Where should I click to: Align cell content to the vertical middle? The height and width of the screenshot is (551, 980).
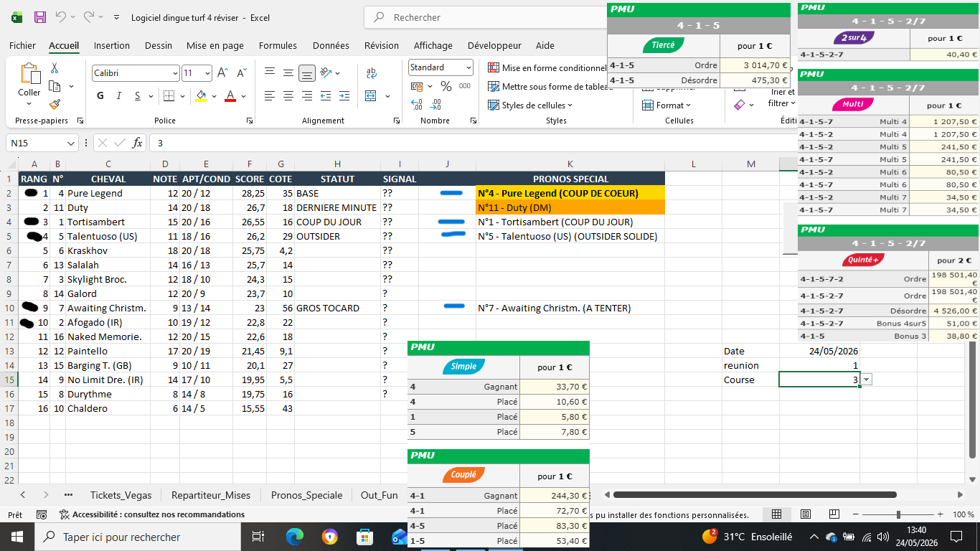[x=288, y=72]
